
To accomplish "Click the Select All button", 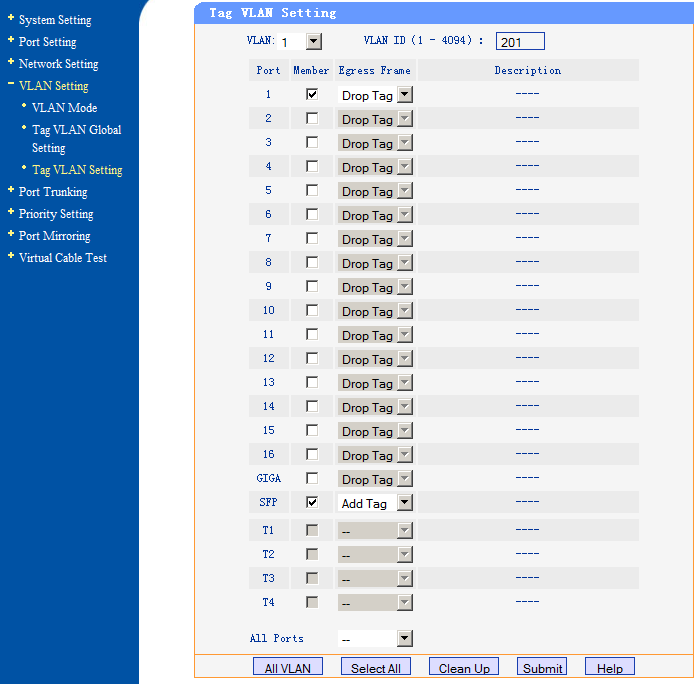I will 376,667.
